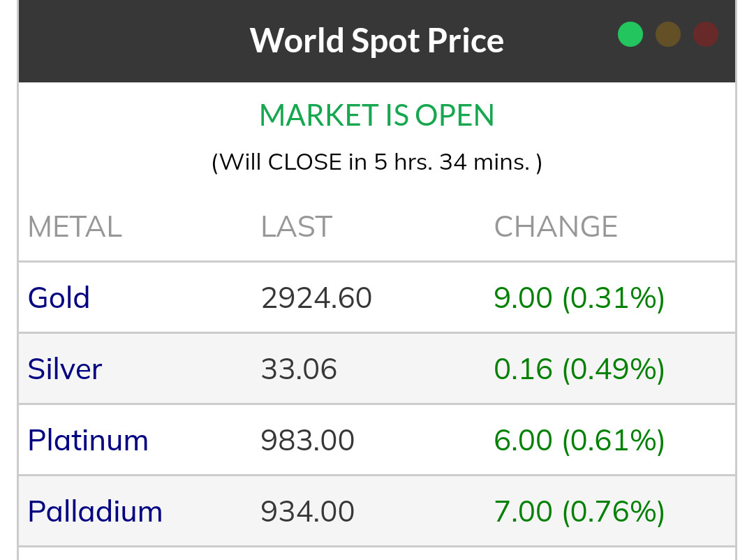Open the Silver metal link
754x560 pixels.
(x=65, y=369)
